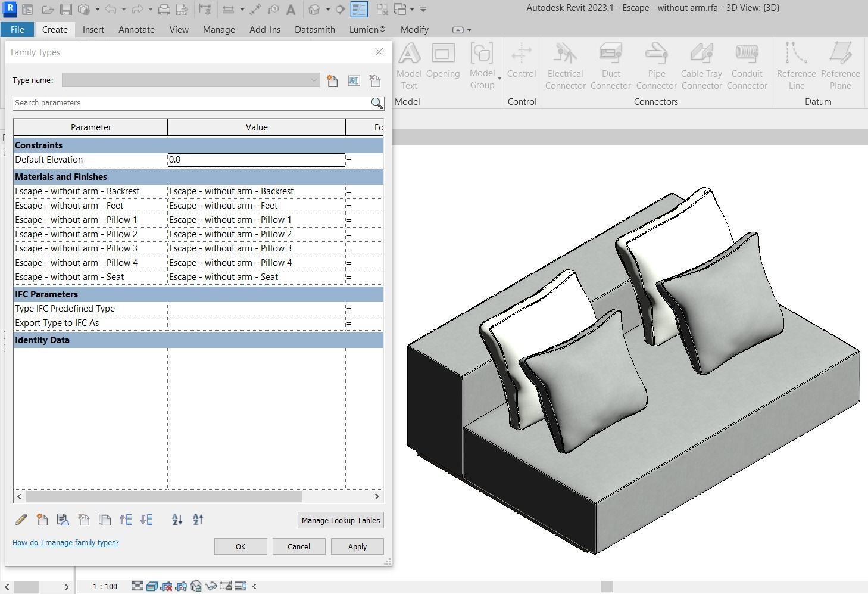Image resolution: width=868 pixels, height=594 pixels.
Task: Click the Value cell for Pillow 3 material
Action: tap(257, 248)
